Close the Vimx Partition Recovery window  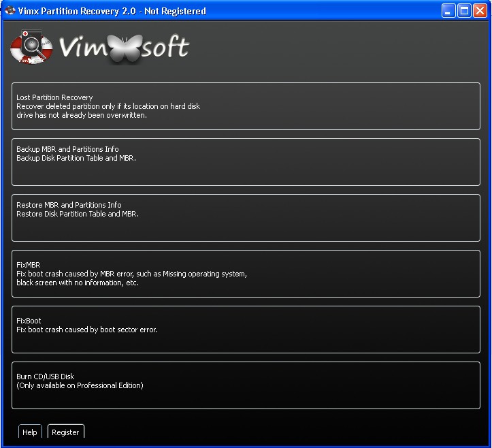click(x=480, y=11)
